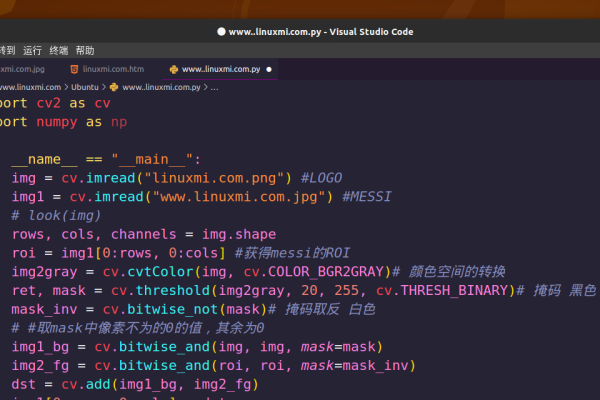Click the unsaved dot in the window title
The image size is (600, 400).
pos(221,31)
